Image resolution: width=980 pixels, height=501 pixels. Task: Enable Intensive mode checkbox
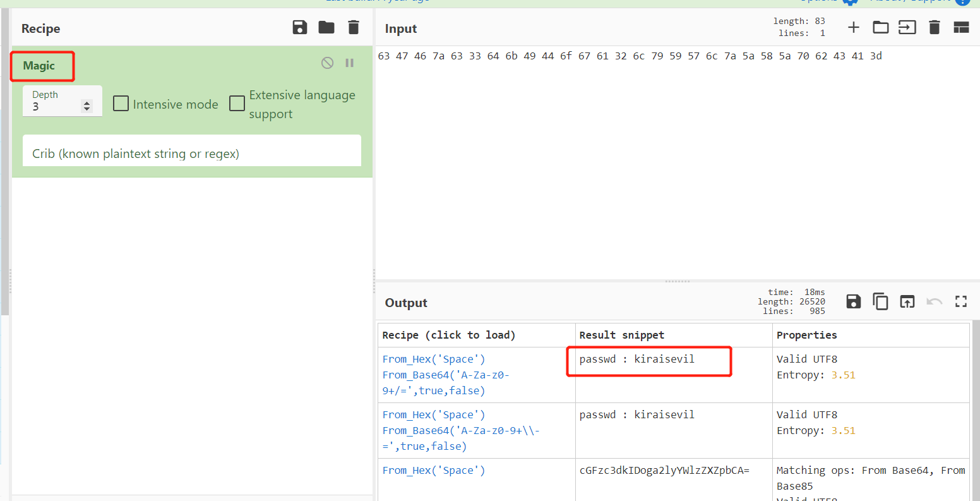click(121, 104)
